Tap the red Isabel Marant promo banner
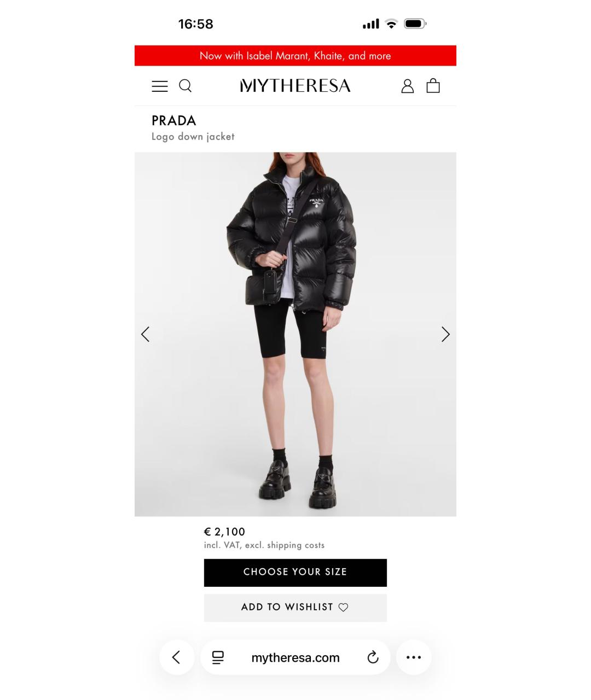Image resolution: width=591 pixels, height=700 pixels. coord(296,56)
